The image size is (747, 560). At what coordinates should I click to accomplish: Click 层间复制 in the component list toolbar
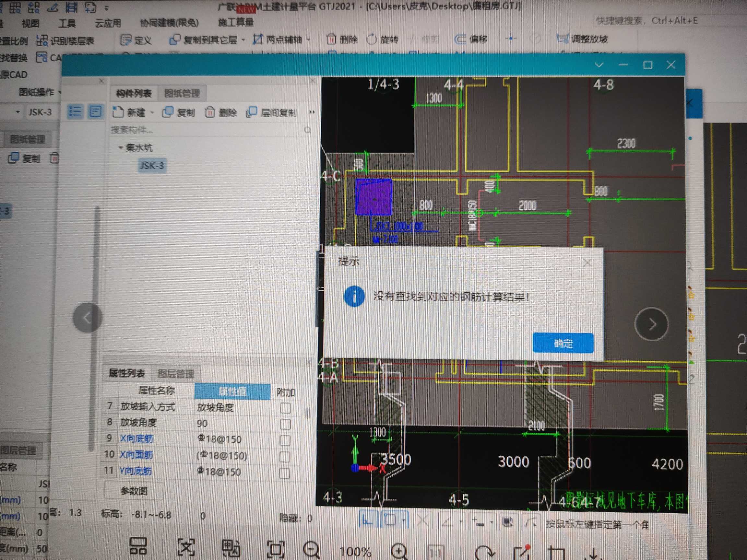click(271, 112)
